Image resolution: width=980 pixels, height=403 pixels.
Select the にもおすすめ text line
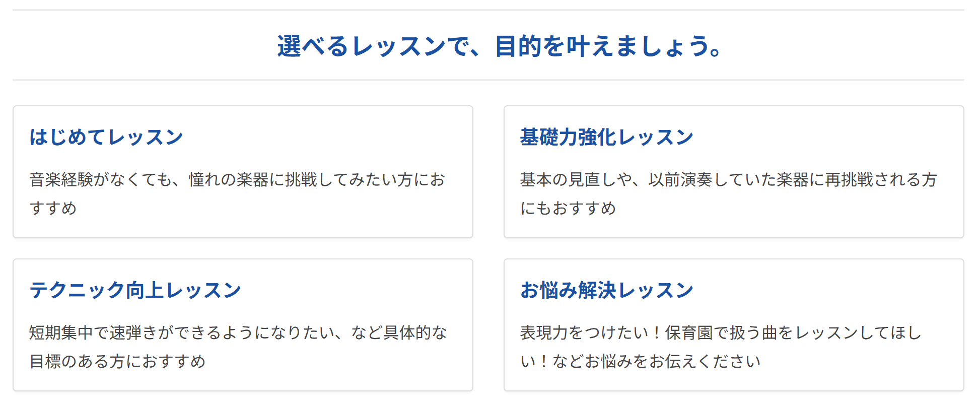(568, 208)
